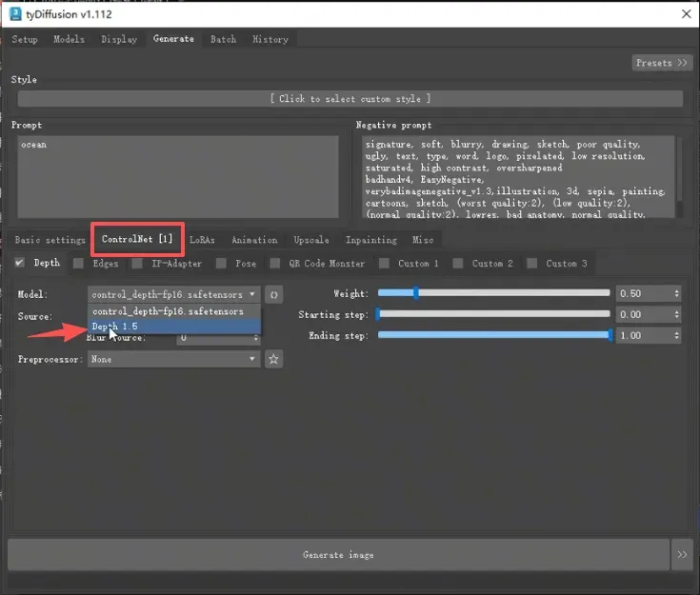The width and height of the screenshot is (700, 595).
Task: Open the Basic settings tab
Action: pos(50,240)
